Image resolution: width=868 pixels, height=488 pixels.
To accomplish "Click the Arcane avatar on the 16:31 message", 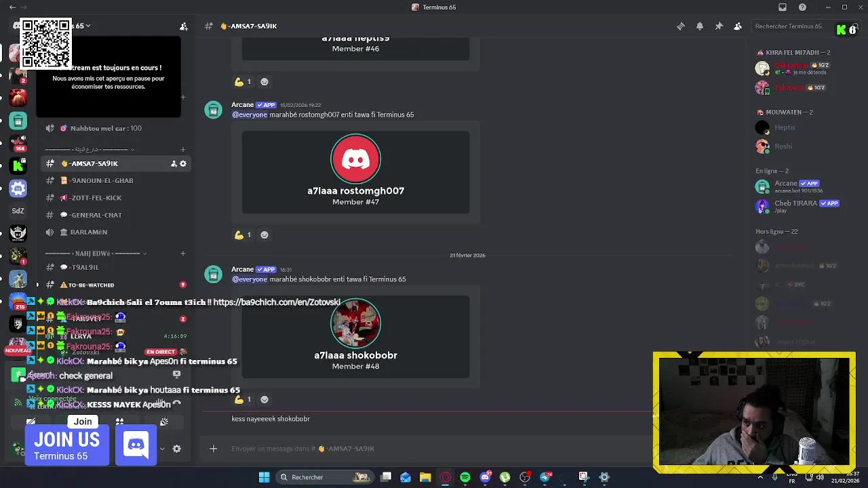I will click(214, 274).
